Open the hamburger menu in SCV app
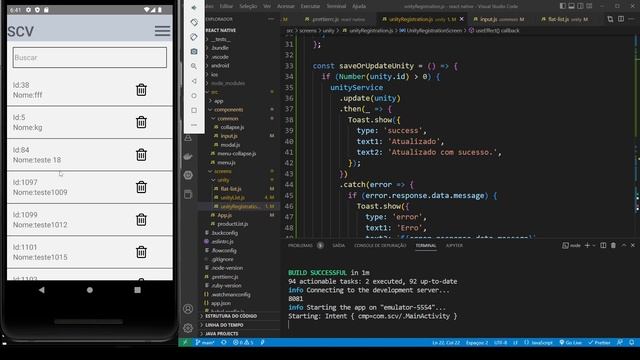This screenshot has height=360, width=640. tap(162, 31)
